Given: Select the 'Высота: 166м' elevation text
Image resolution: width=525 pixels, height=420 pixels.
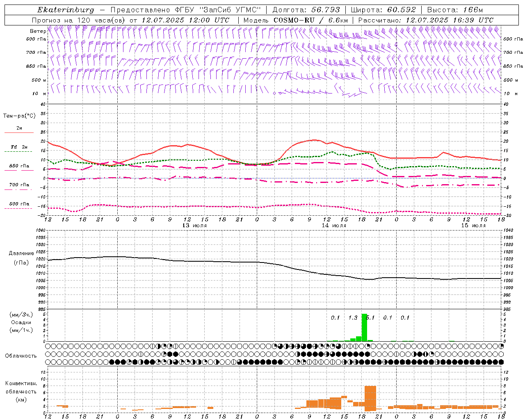Looking at the screenshot, I should click(x=455, y=10).
